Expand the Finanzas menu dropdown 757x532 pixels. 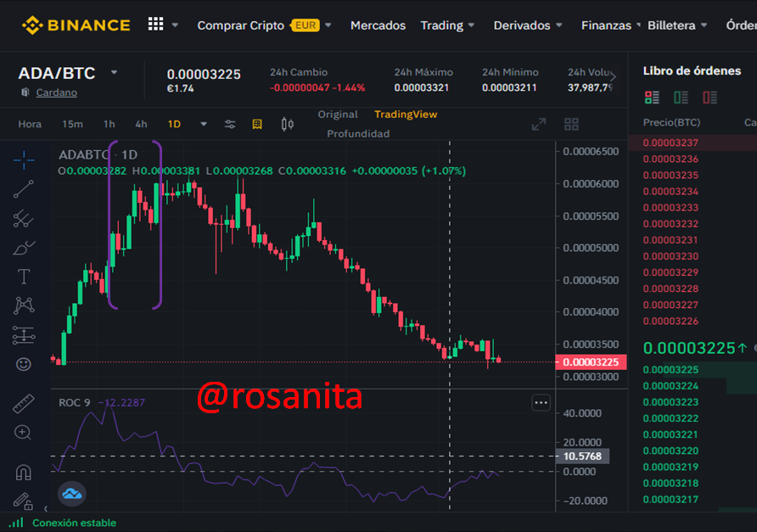pyautogui.click(x=638, y=24)
